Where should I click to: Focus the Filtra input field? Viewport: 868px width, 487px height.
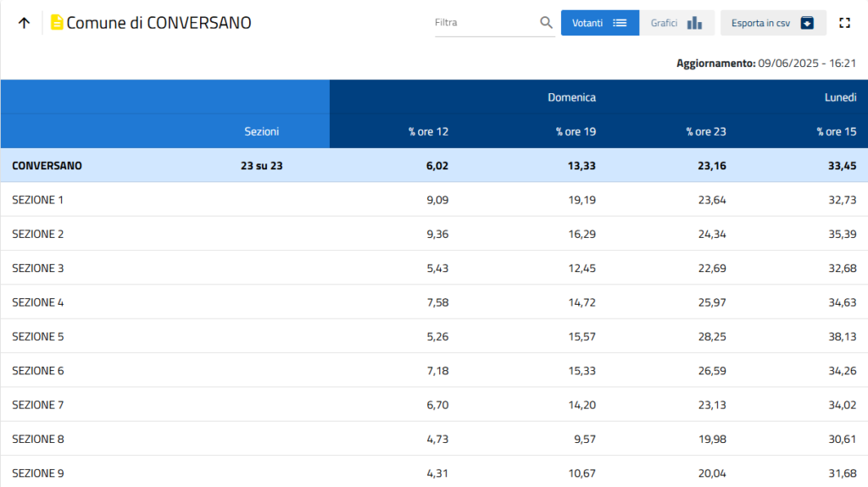click(483, 23)
